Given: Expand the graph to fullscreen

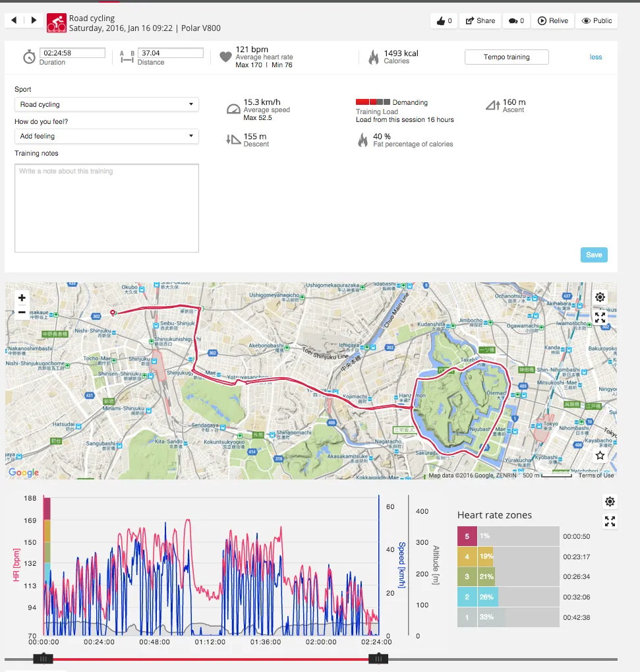Looking at the screenshot, I should (x=610, y=522).
